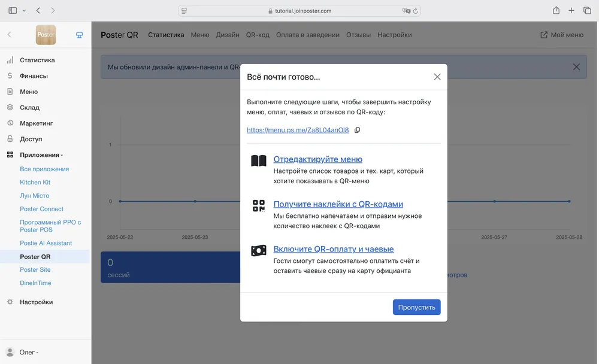The image size is (599, 364).
Task: Click the Statistics bar chart icon in sidebar
Action: click(10, 60)
